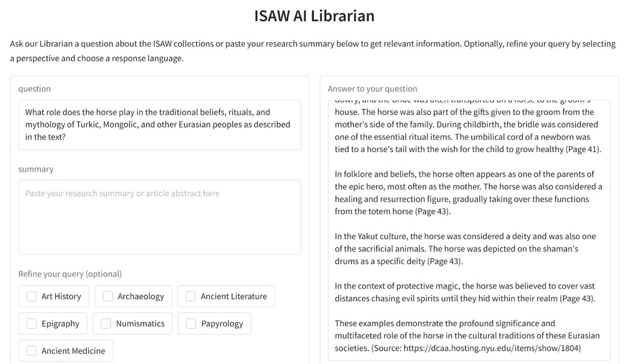Check the Archaeology filter box
This screenshot has height=364, width=633.
108,296
